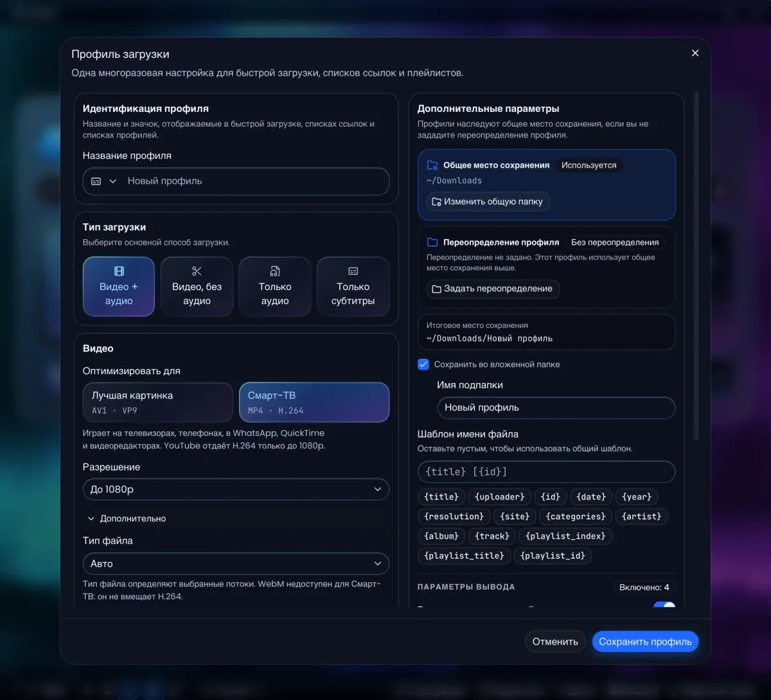
Task: Open the profile icon picker
Action: pyautogui.click(x=103, y=181)
